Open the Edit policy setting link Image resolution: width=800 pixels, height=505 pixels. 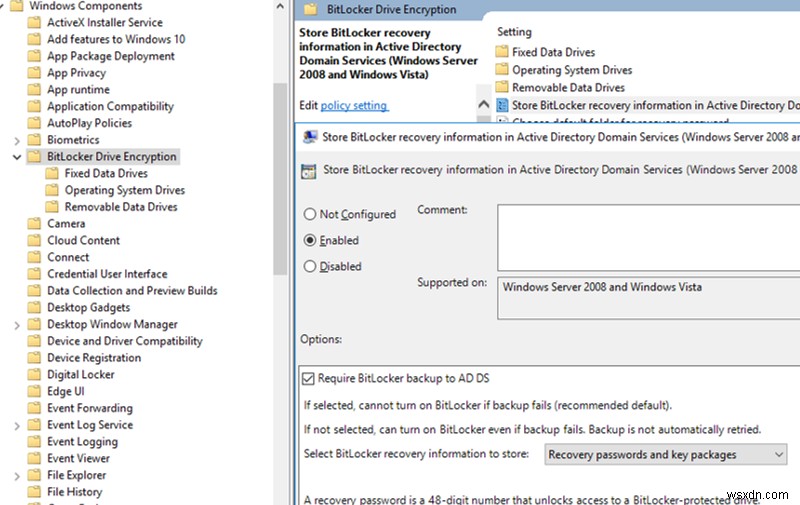point(354,106)
